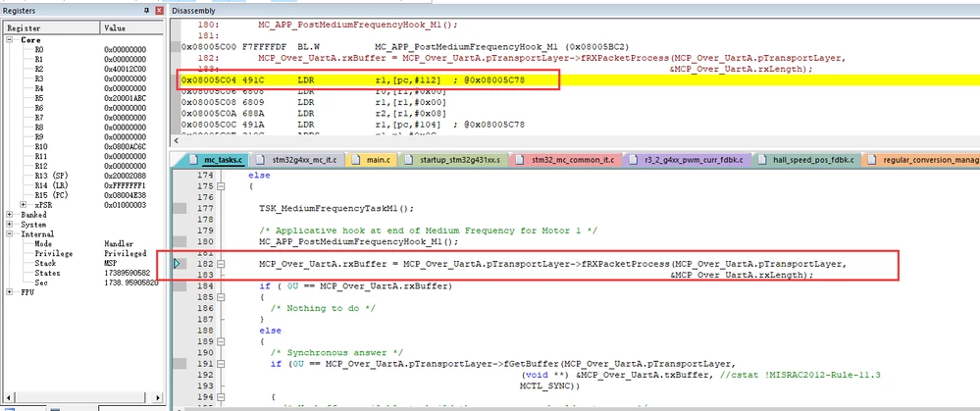980x411 pixels.
Task: Open the startup_stm32g431xx.s tab
Action: [x=452, y=160]
